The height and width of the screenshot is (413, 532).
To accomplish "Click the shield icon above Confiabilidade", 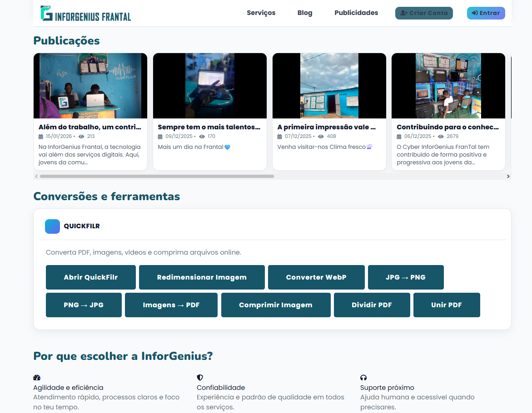I will click(x=200, y=378).
